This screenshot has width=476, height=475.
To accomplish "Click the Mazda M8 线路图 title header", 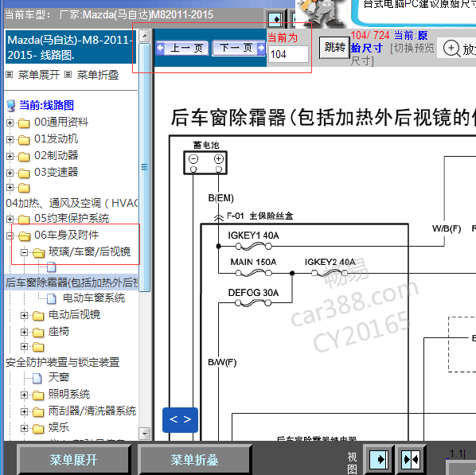I will pyautogui.click(x=71, y=47).
